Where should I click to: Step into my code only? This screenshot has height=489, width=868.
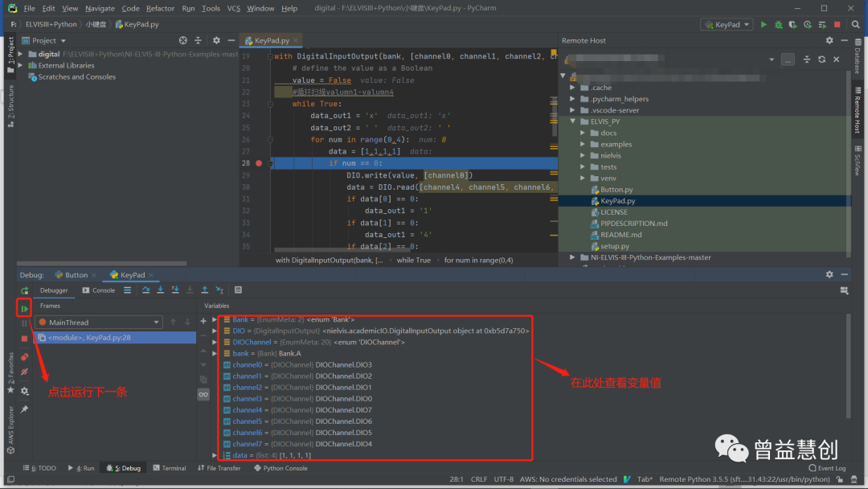click(175, 290)
